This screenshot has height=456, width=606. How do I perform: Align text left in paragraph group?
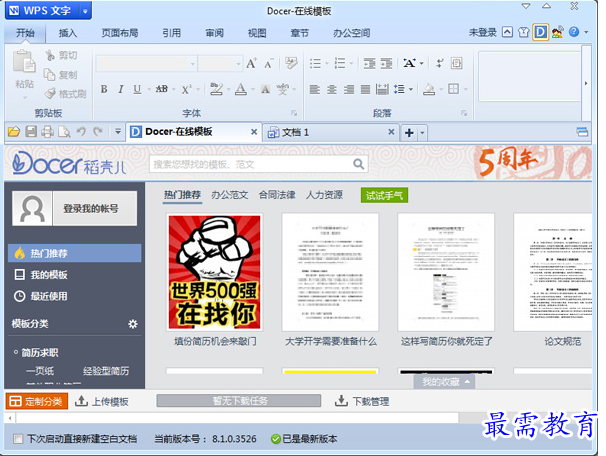pos(315,89)
